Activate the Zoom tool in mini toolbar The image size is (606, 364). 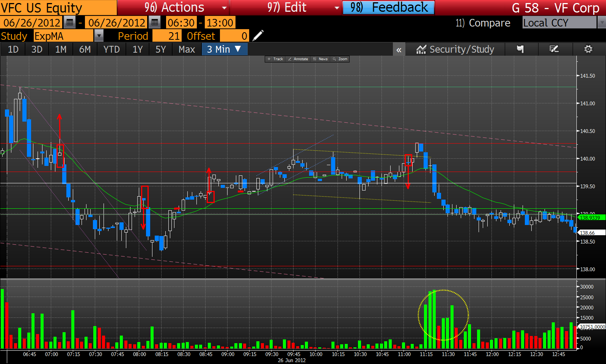(x=340, y=59)
